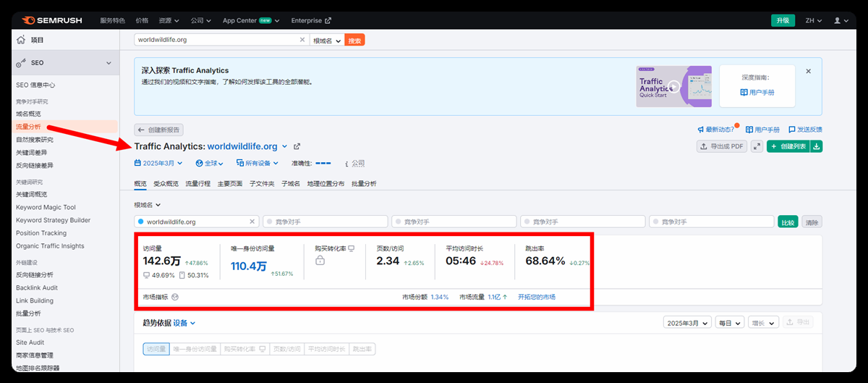
Task: Open the 增长 dropdown
Action: point(762,322)
